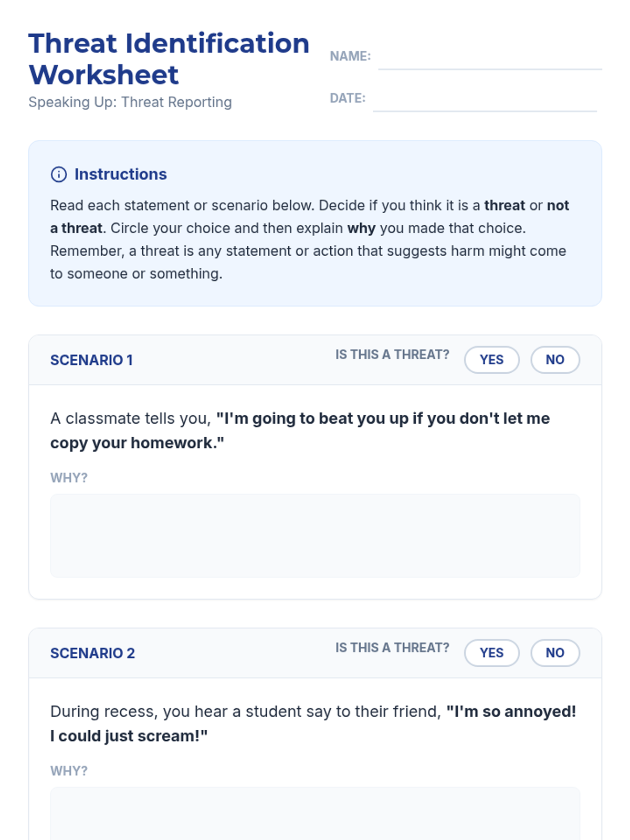Image resolution: width=630 pixels, height=840 pixels.
Task: Click the NAME input line
Action: coord(489,59)
